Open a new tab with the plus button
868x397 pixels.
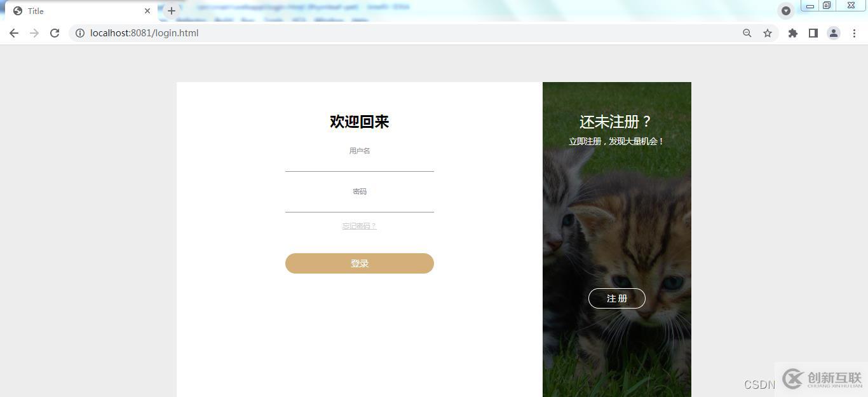(172, 11)
